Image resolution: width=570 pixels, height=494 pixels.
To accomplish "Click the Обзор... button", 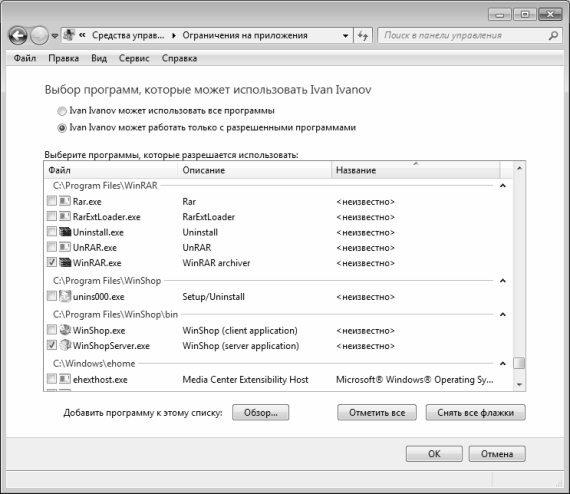I will point(261,413).
